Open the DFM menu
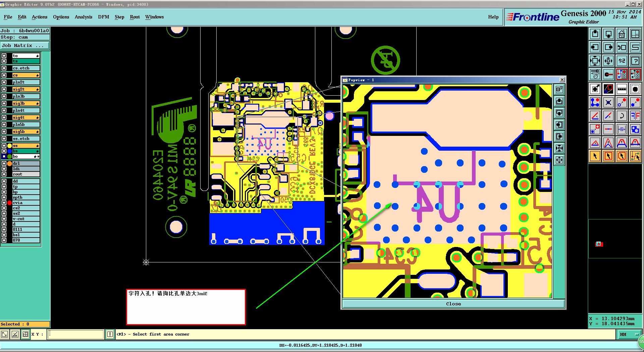This screenshot has height=352, width=644. pos(104,17)
